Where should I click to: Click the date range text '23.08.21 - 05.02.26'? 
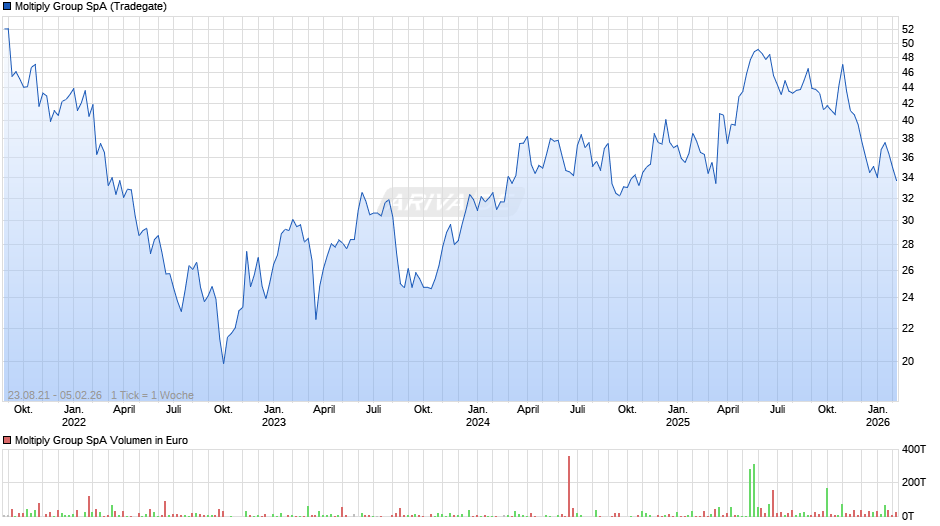55,395
